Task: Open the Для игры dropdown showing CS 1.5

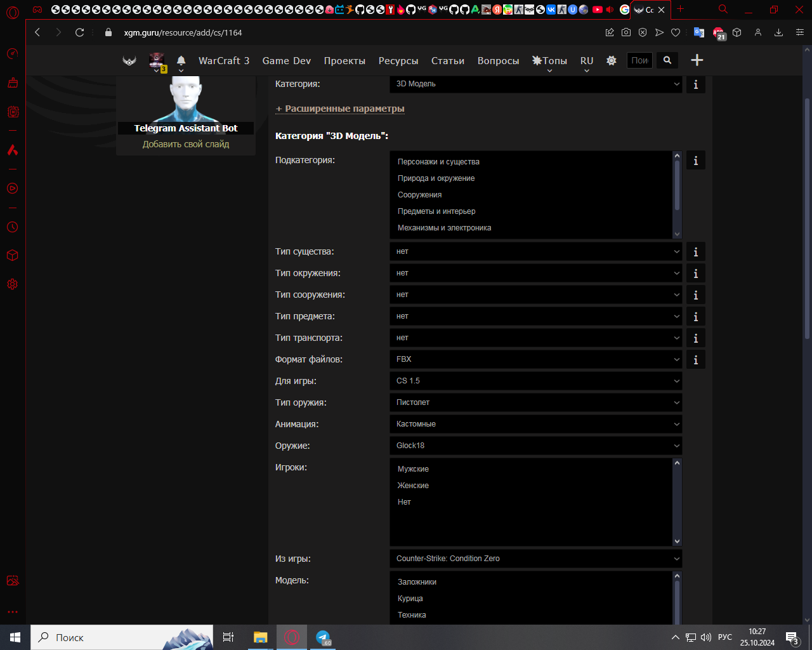Action: point(536,381)
